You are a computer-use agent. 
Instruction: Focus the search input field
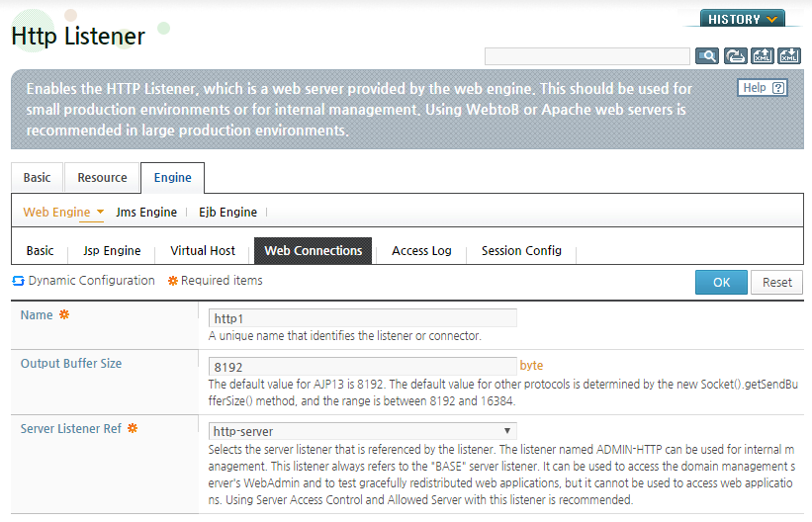586,56
